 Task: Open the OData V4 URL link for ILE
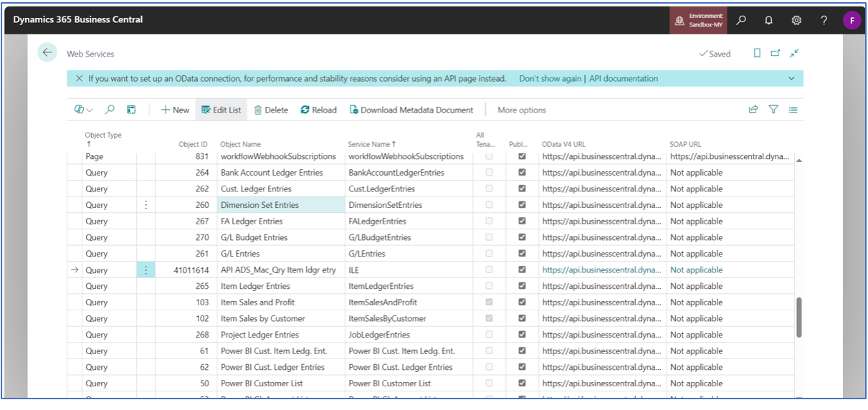(x=601, y=270)
